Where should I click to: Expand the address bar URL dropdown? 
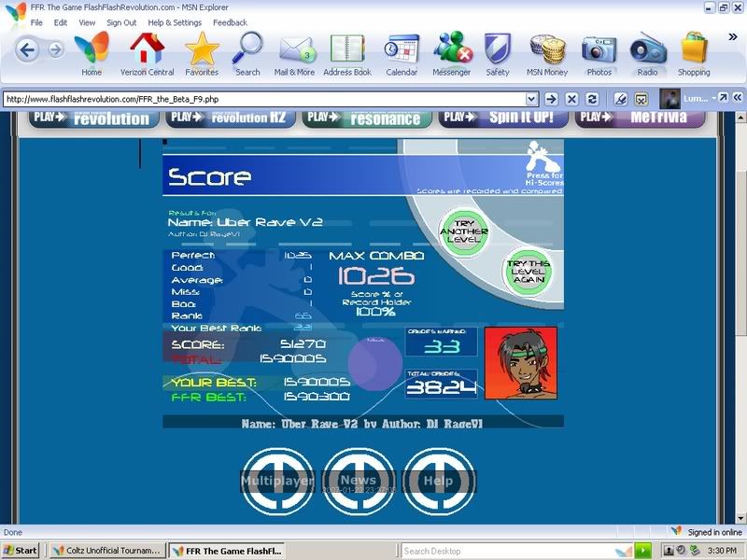[x=531, y=98]
